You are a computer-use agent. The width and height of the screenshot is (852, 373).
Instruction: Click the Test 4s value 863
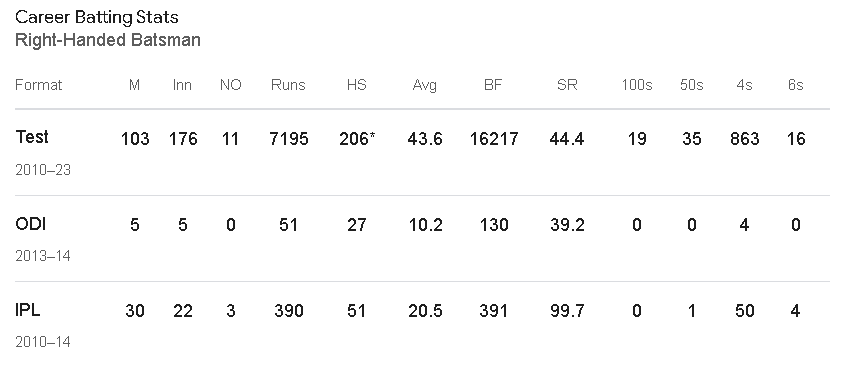pyautogui.click(x=744, y=139)
